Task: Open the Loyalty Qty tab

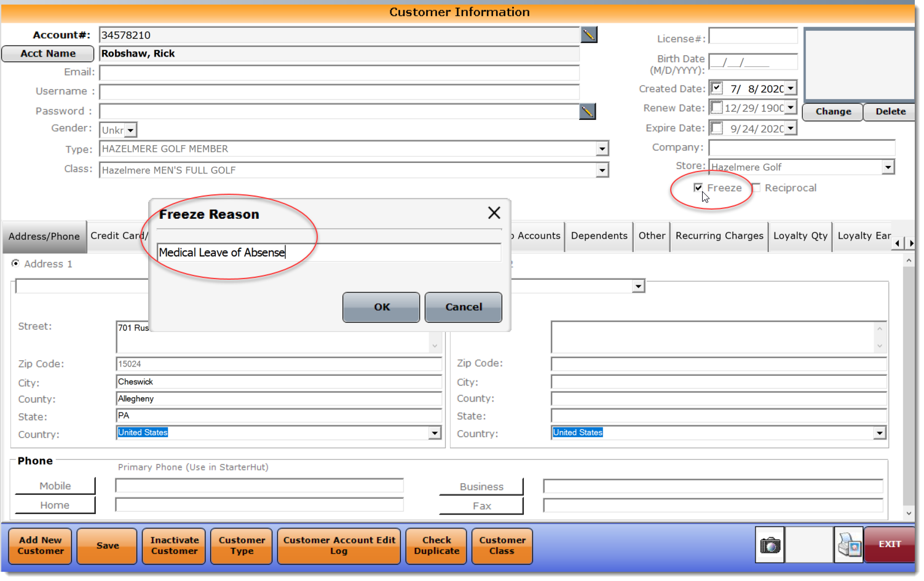Action: tap(800, 236)
